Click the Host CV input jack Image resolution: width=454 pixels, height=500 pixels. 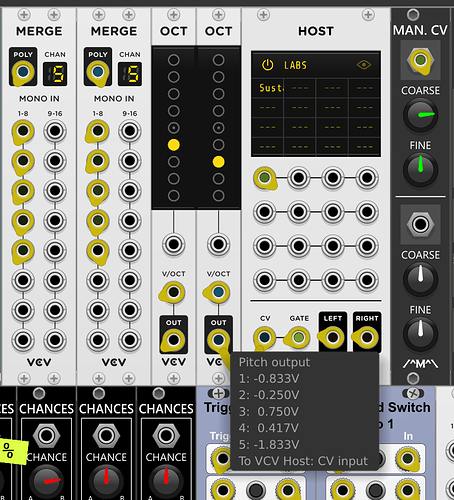click(265, 338)
